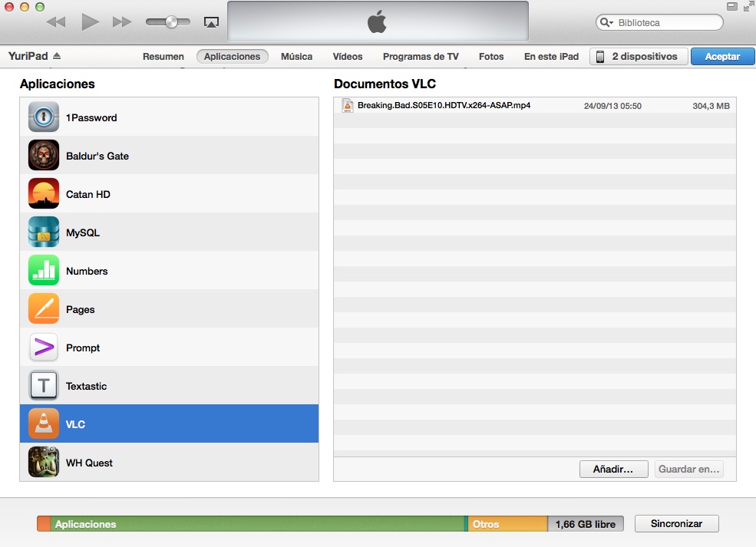Click the VLC cone app icon
This screenshot has width=756, height=547.
click(44, 423)
